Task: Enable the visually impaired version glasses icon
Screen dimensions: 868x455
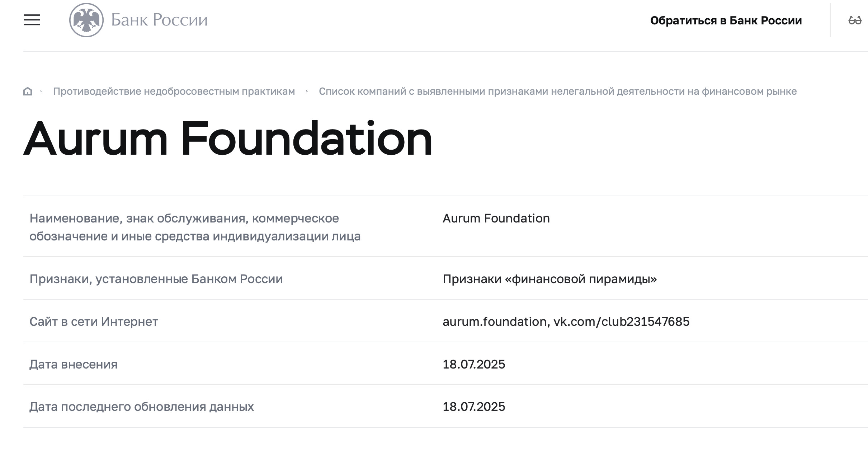Action: pyautogui.click(x=855, y=20)
